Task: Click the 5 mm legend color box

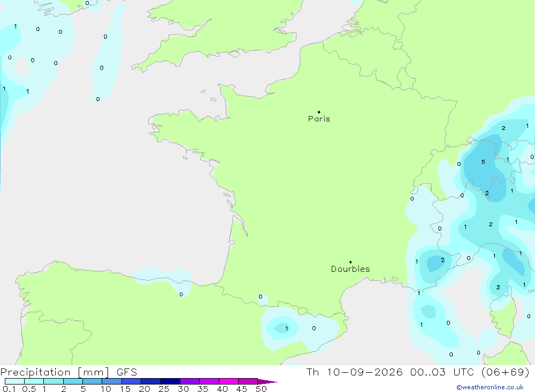Action: coord(92,381)
